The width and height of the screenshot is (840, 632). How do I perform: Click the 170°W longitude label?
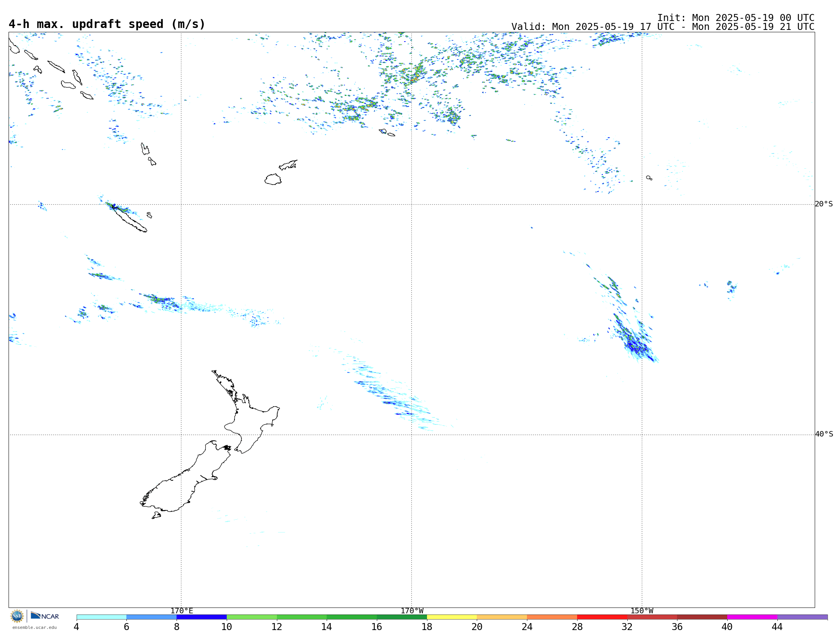pyautogui.click(x=412, y=611)
